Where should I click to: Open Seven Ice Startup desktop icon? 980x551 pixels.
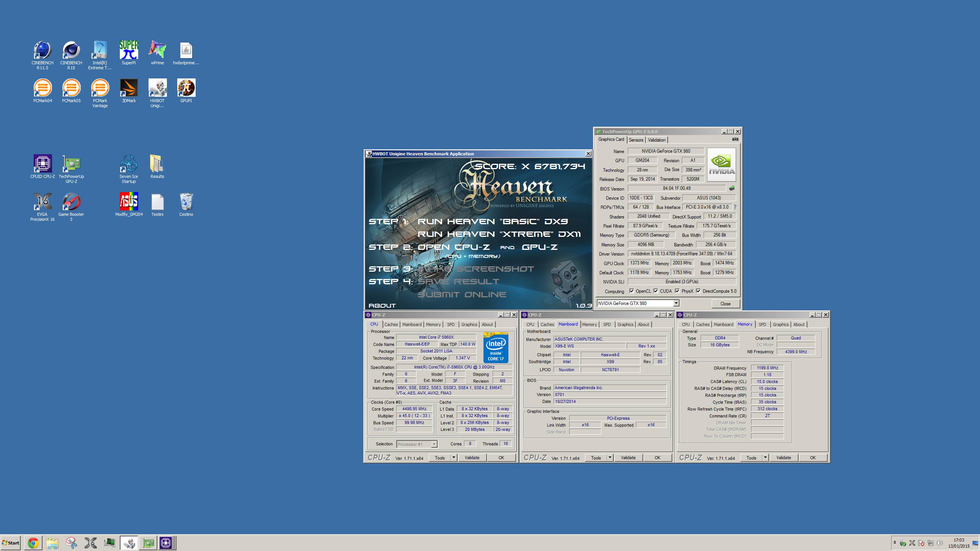click(x=129, y=169)
